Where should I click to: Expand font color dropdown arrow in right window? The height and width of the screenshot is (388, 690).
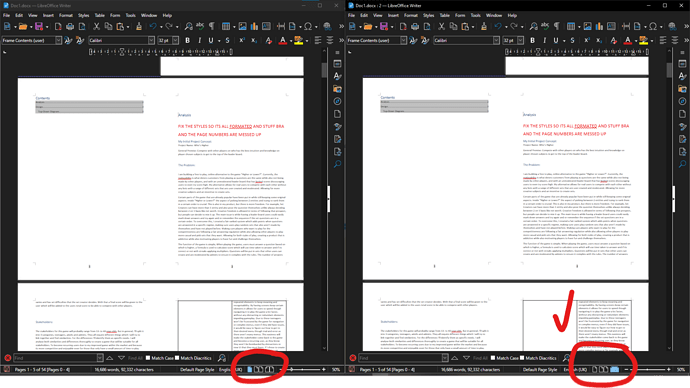pyautogui.click(x=636, y=41)
